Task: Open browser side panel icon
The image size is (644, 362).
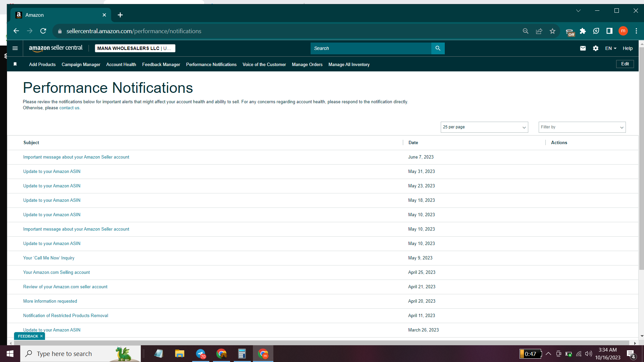Action: point(609,31)
